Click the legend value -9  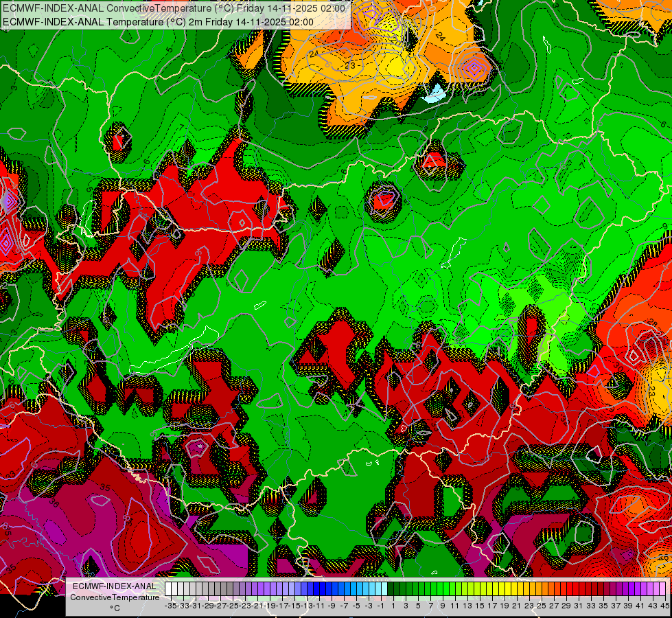tap(332, 606)
